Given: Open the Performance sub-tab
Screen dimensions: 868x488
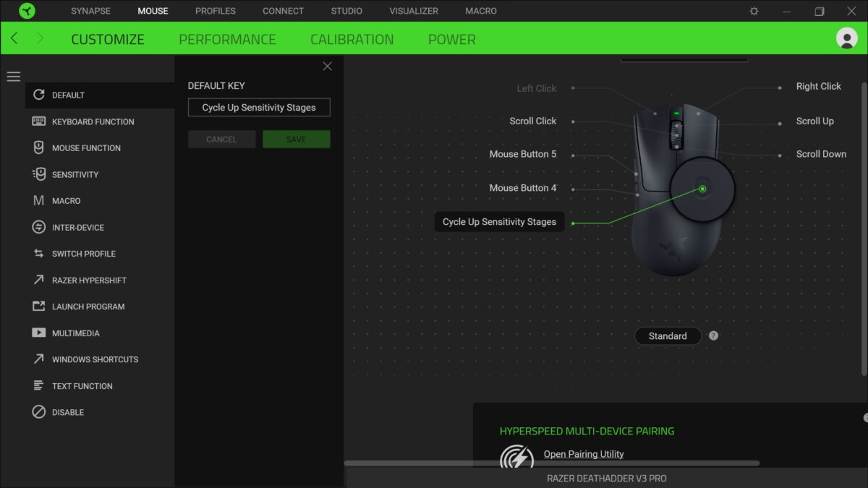Looking at the screenshot, I should [x=227, y=39].
